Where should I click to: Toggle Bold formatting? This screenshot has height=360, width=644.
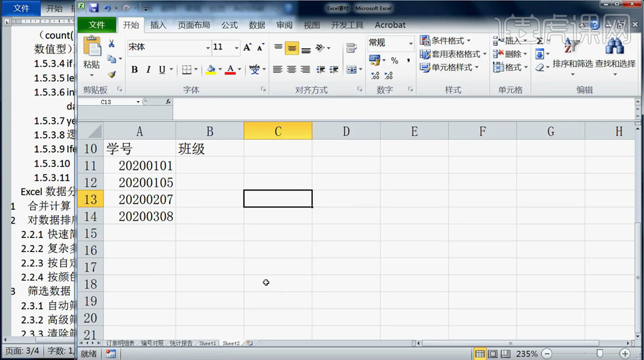(x=134, y=70)
